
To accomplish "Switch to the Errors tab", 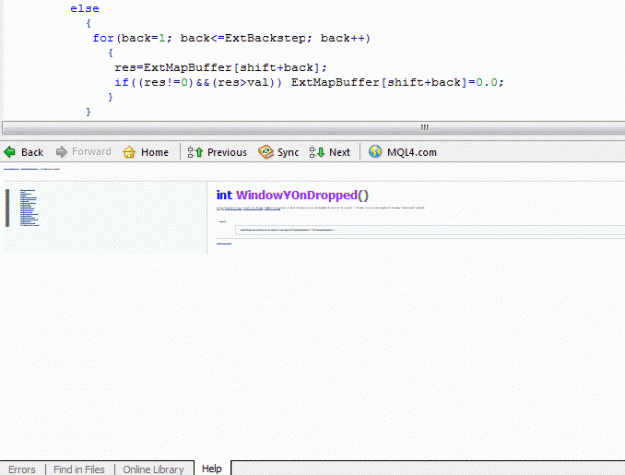I will tap(22, 469).
